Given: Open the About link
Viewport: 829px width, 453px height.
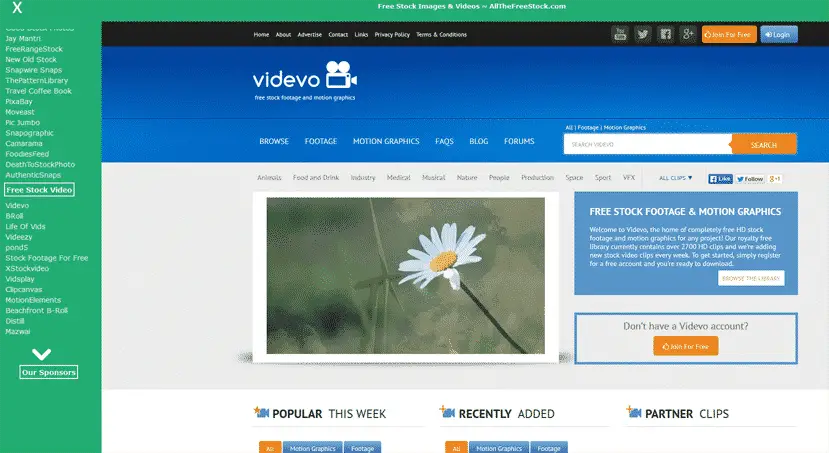Looking at the screenshot, I should [x=283, y=34].
